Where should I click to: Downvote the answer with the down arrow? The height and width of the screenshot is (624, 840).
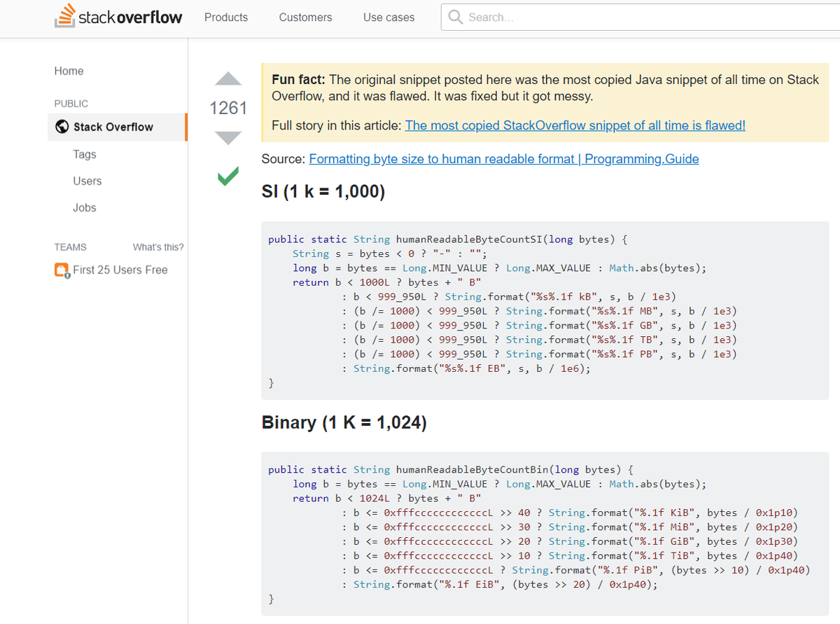[228, 137]
